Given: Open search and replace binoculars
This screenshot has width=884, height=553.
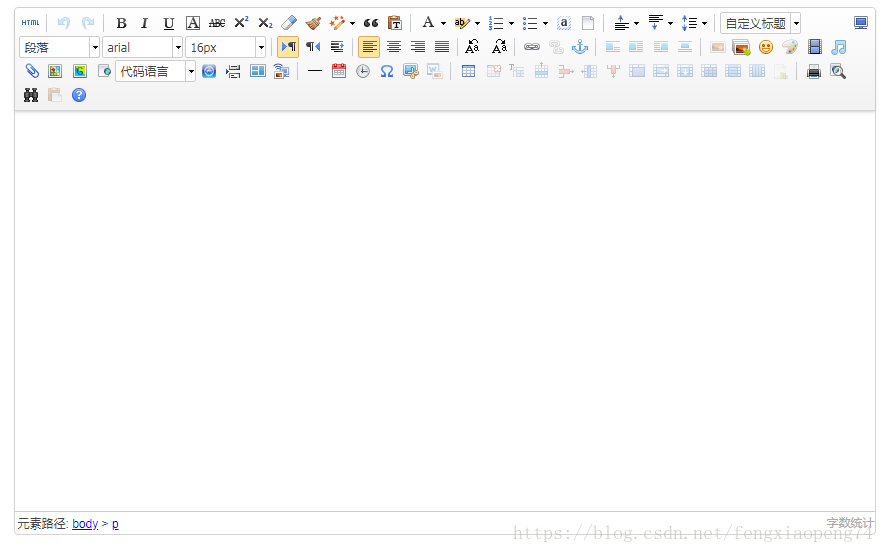Looking at the screenshot, I should pos(31,95).
